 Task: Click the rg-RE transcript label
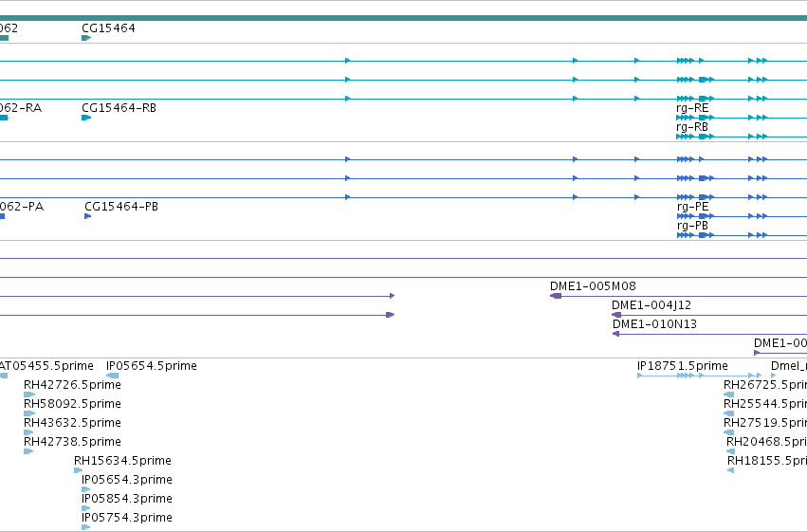[x=692, y=108]
